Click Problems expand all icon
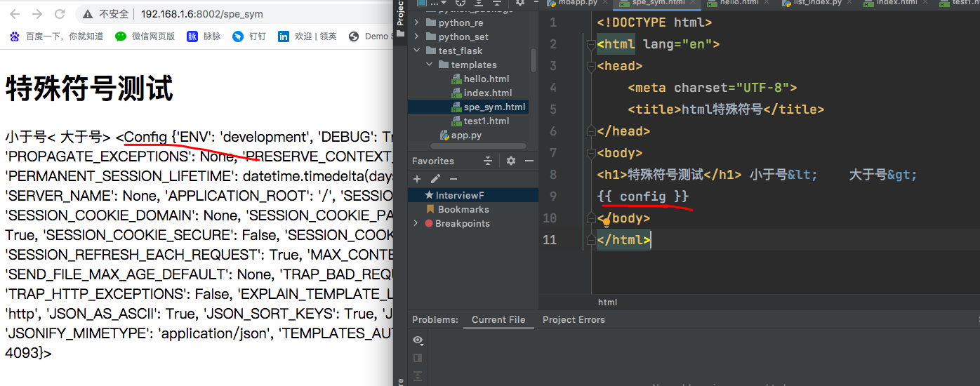Image resolution: width=980 pixels, height=386 pixels. pyautogui.click(x=418, y=376)
